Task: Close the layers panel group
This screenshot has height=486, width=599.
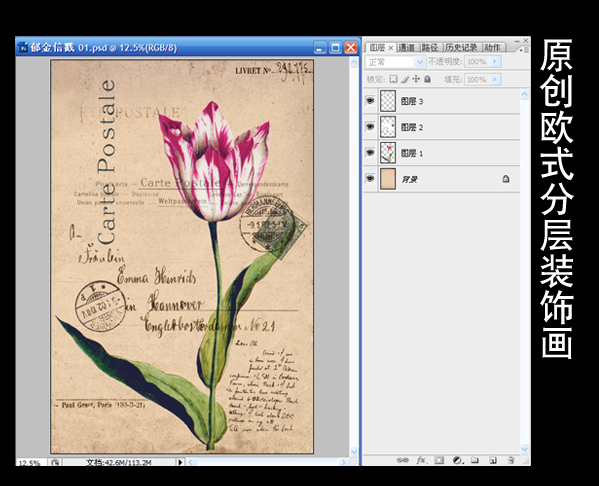Action: tap(526, 40)
